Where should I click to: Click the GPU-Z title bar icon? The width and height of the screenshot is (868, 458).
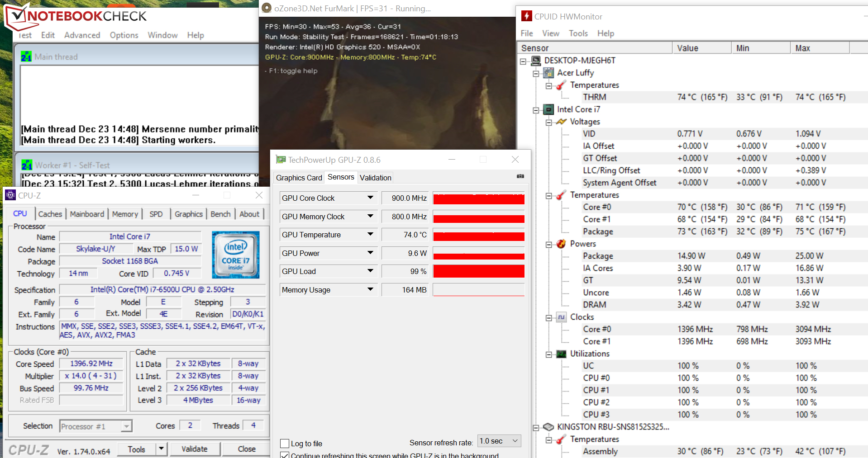[281, 160]
